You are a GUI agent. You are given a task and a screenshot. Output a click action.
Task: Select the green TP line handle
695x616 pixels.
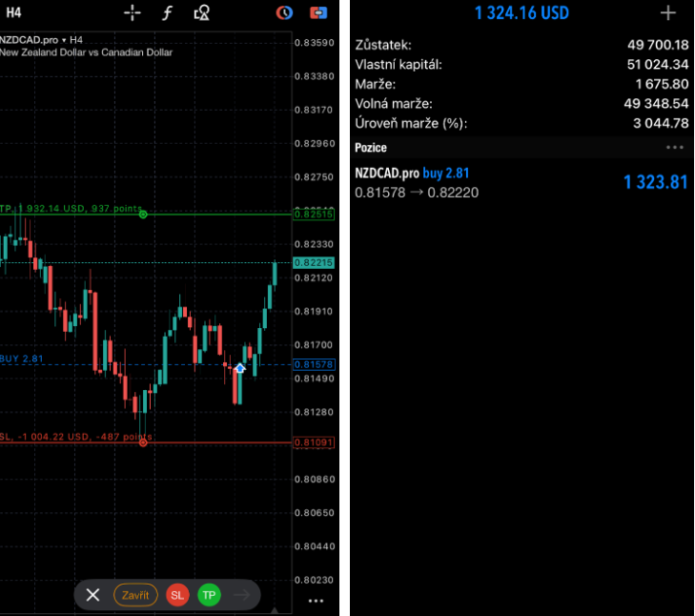tap(143, 215)
